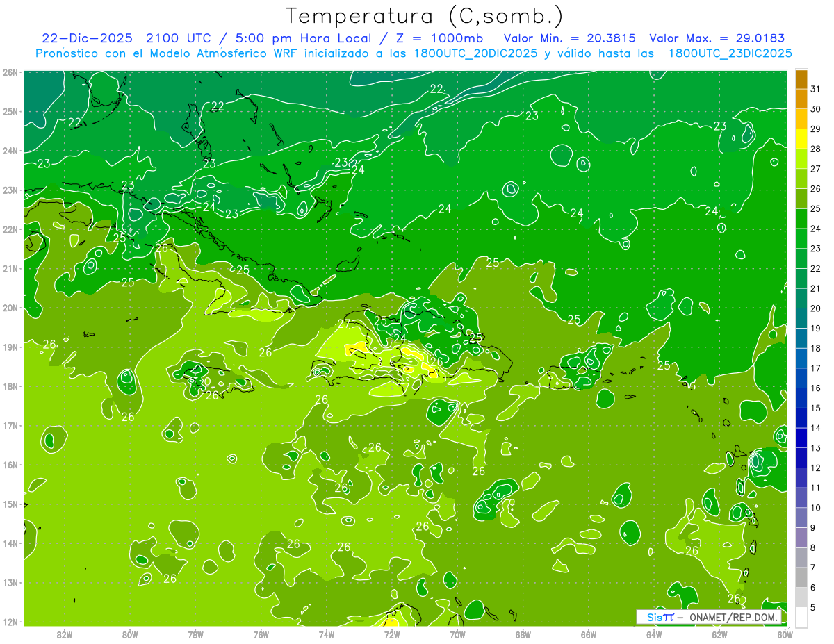Click the legend value '8'

click(x=813, y=548)
